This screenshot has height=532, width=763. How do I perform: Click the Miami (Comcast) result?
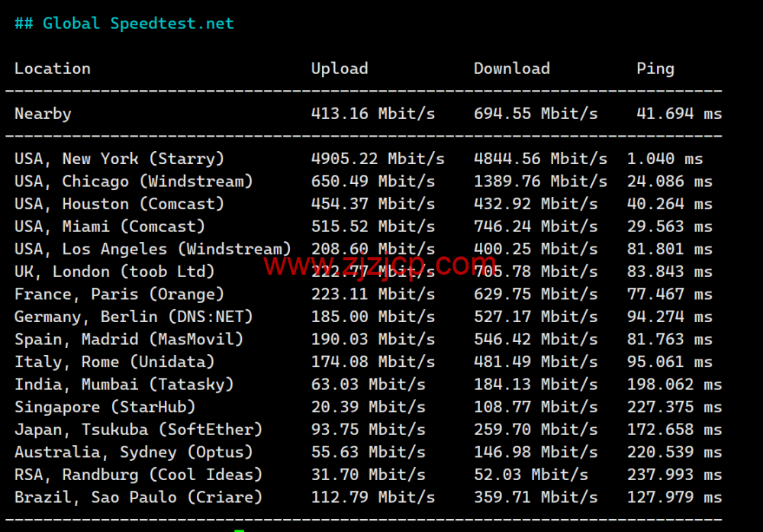click(x=111, y=226)
